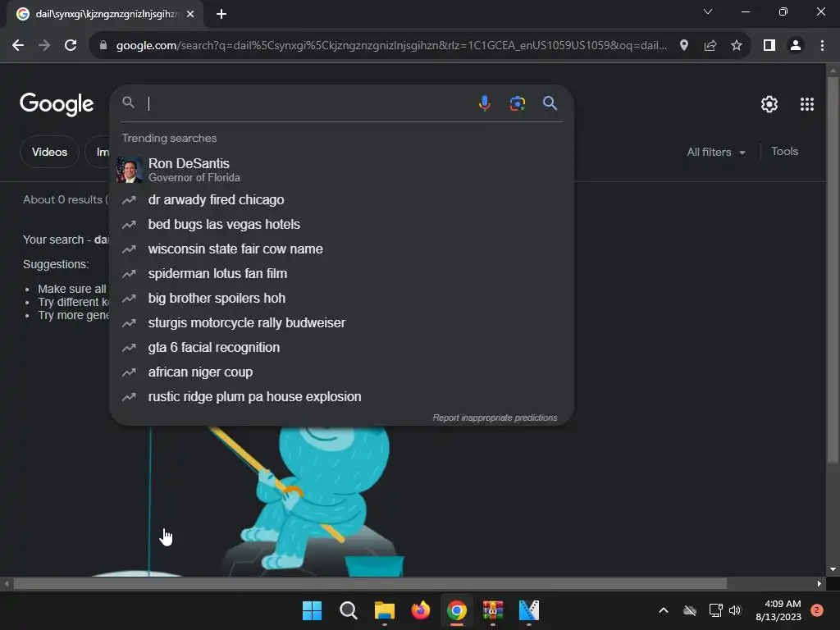Click into the Google search text field

(x=308, y=103)
